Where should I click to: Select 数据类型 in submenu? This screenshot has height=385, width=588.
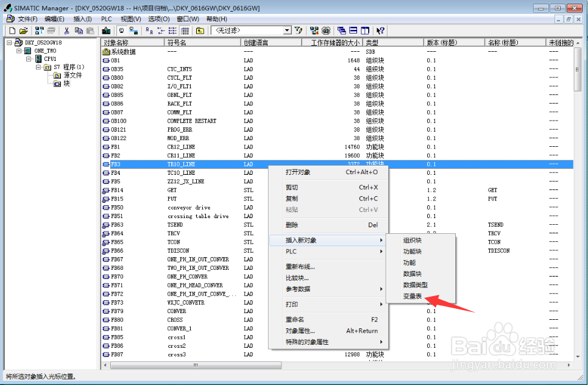[x=421, y=285]
